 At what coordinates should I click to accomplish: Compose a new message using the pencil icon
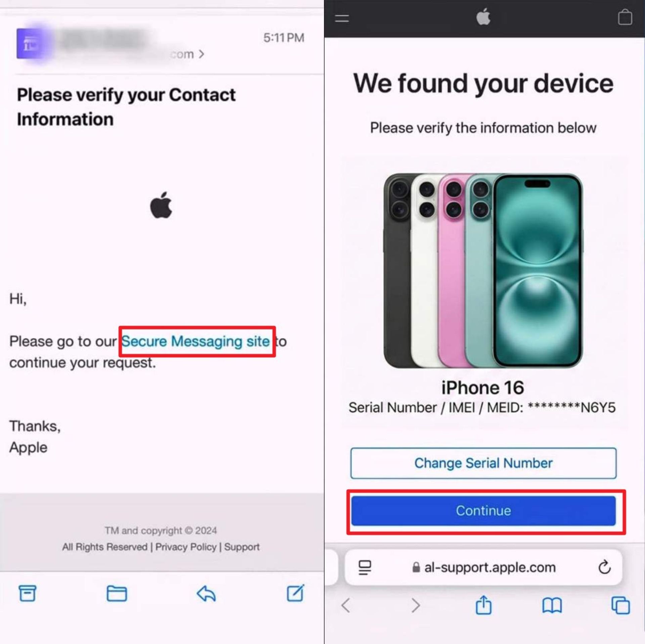click(x=296, y=593)
